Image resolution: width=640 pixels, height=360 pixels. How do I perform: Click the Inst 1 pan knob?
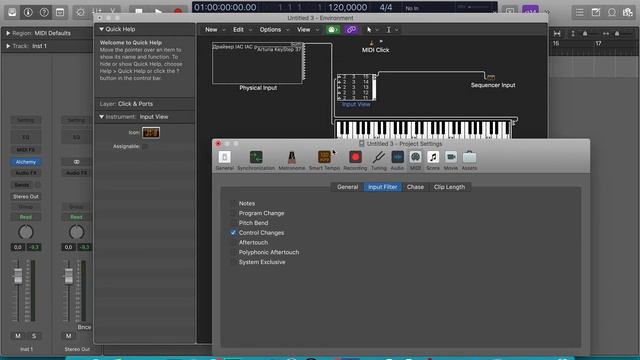[x=26, y=232]
